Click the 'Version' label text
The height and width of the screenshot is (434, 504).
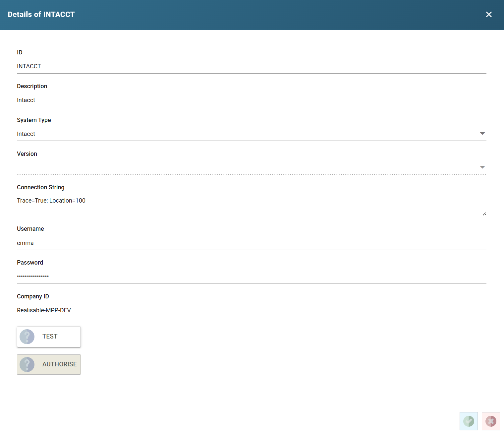27,154
